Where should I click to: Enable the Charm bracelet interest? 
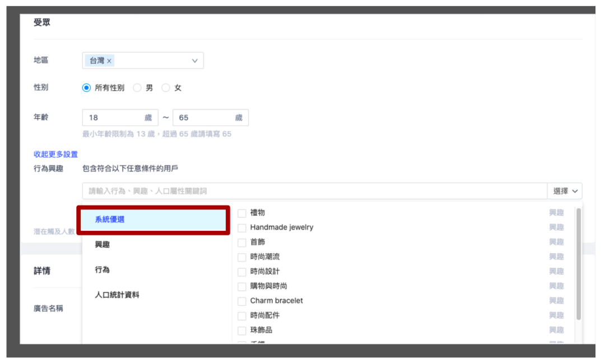pos(242,301)
